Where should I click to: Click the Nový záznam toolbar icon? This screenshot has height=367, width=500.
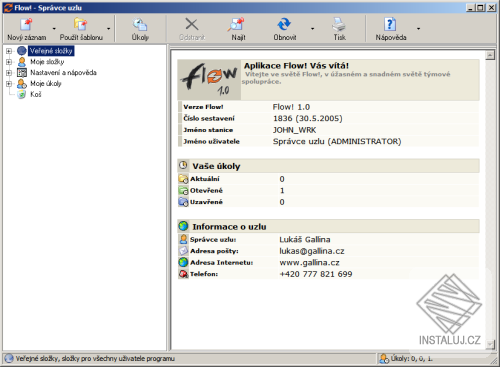pos(26,24)
